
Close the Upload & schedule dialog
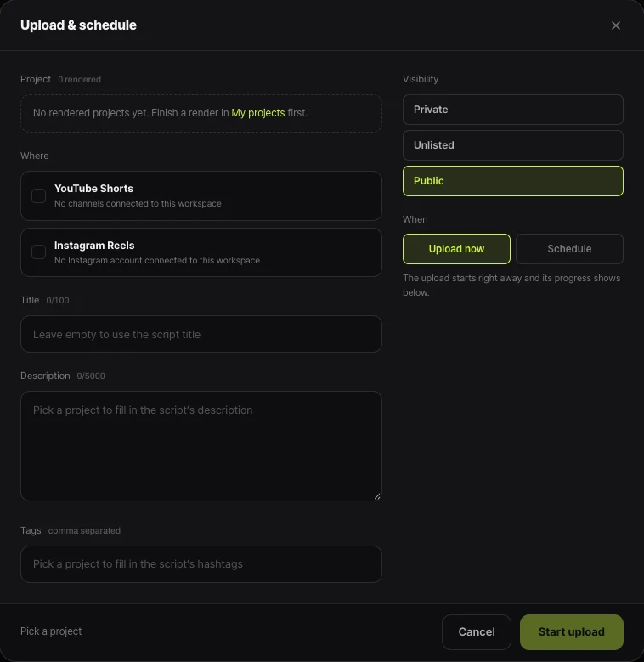pyautogui.click(x=616, y=25)
